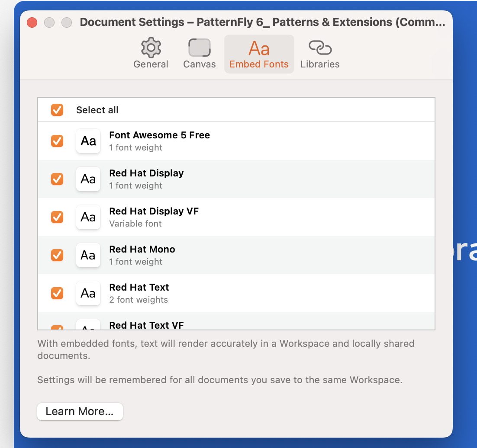Select the Embed Fonts tab
This screenshot has height=448, width=477.
tap(259, 54)
